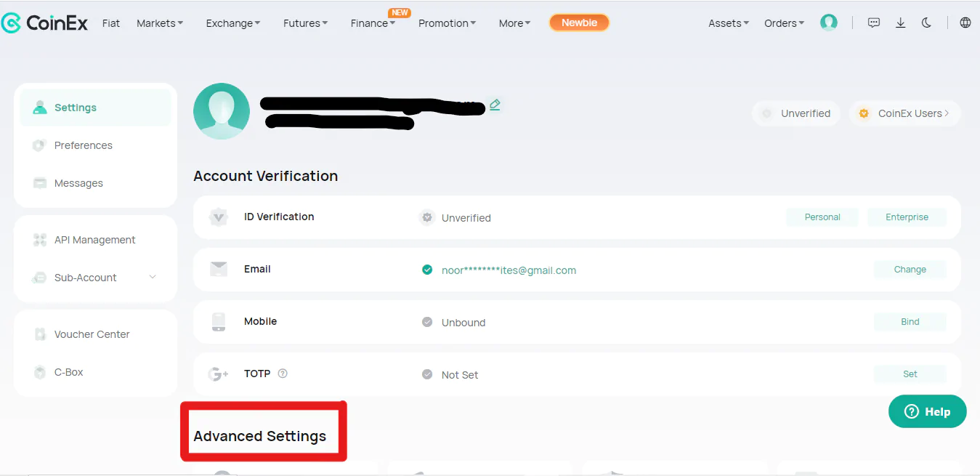Viewport: 980px width, 476px height.
Task: Open the Orders dropdown
Action: 785,23
